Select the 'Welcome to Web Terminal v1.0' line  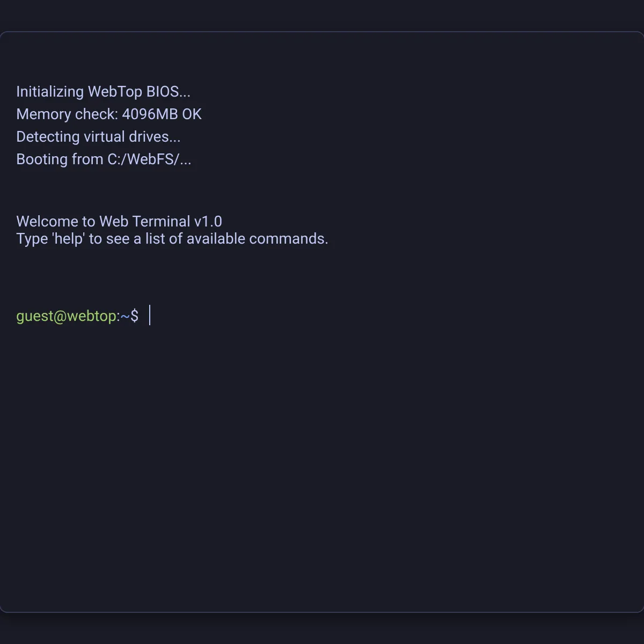pyautogui.click(x=119, y=221)
